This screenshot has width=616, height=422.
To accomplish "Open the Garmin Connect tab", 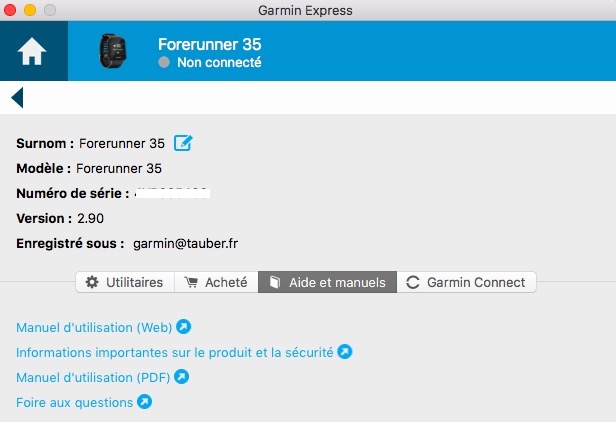I will [x=466, y=283].
